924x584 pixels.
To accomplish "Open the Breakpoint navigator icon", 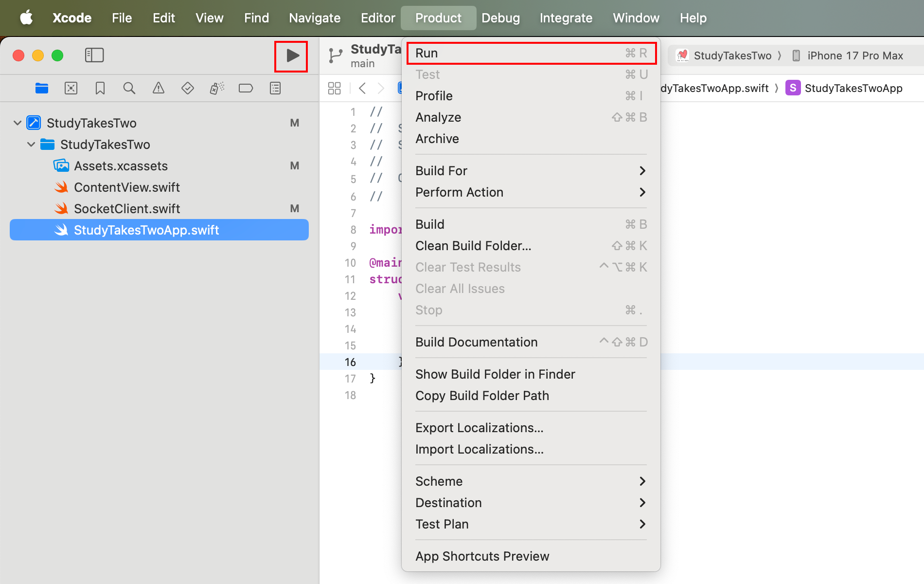I will [246, 88].
